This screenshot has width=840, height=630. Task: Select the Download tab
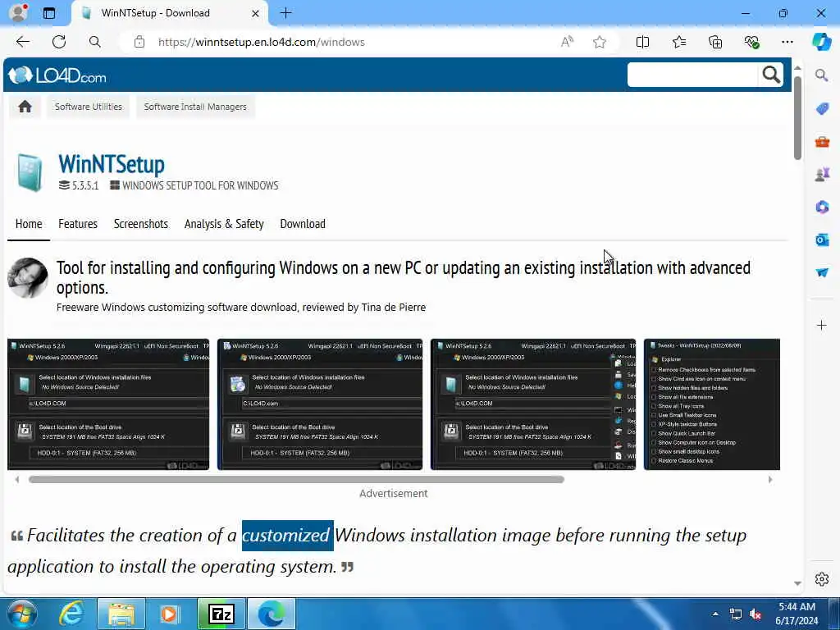pos(303,224)
